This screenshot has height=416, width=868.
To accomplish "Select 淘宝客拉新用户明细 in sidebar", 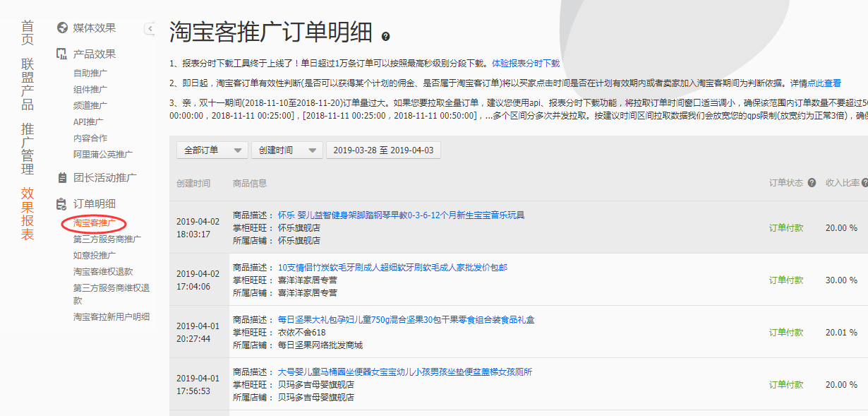I will 111,316.
